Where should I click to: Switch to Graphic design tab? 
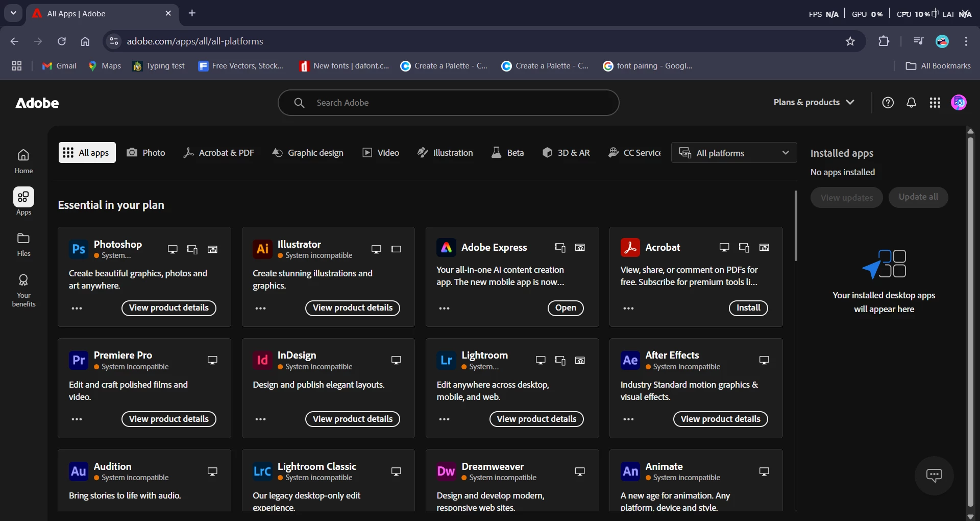308,153
